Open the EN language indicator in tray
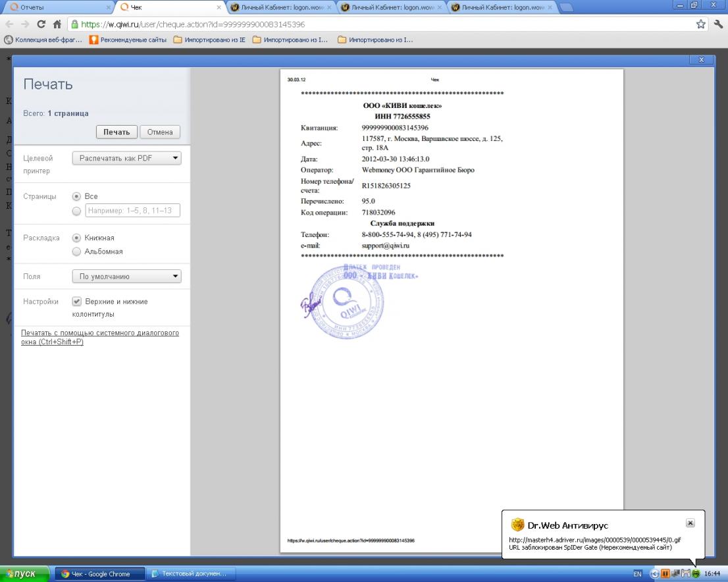This screenshot has width=728, height=582. coord(637,574)
